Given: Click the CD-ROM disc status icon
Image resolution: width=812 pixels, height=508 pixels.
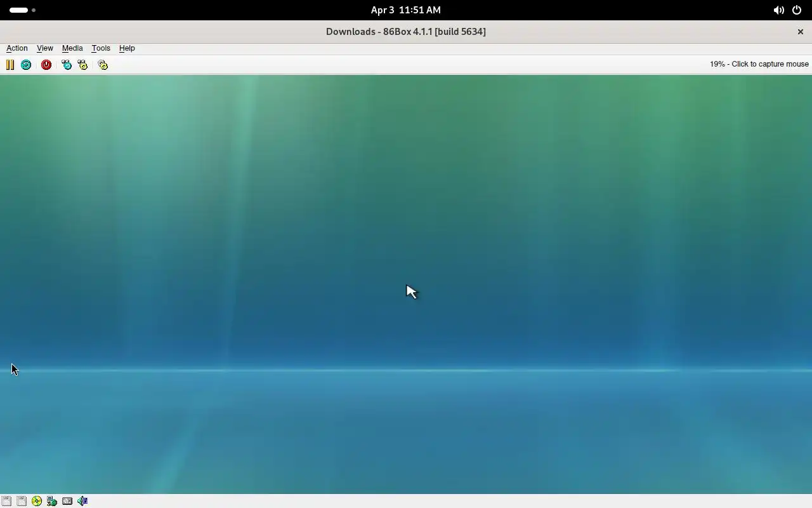Looking at the screenshot, I should [x=37, y=501].
